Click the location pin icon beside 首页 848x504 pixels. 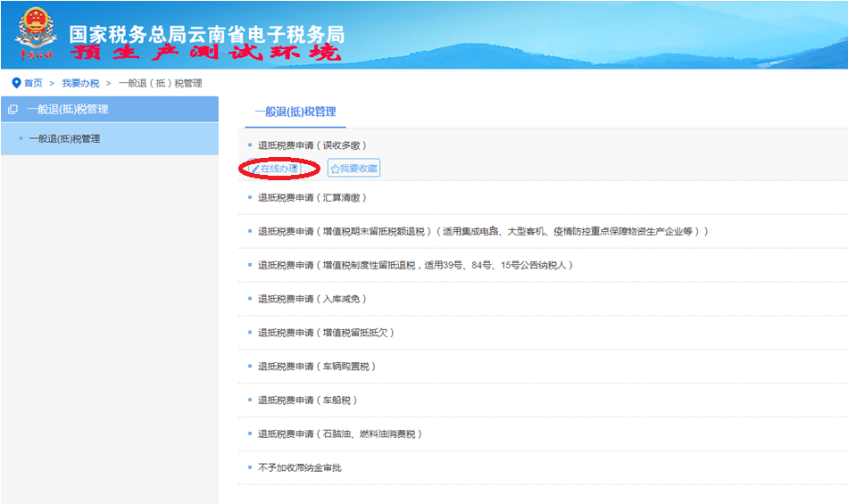(x=16, y=83)
